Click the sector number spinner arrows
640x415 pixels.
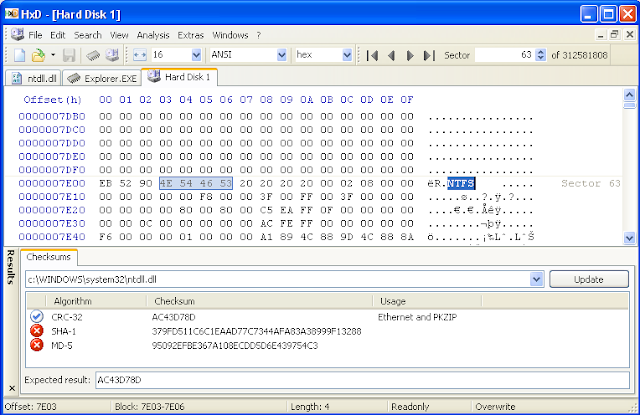[540, 55]
